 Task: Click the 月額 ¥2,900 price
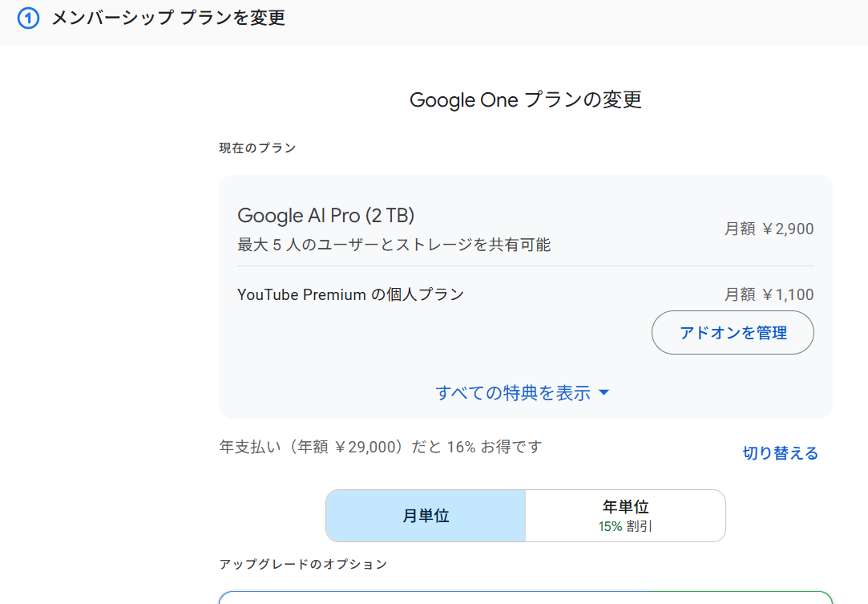point(769,229)
